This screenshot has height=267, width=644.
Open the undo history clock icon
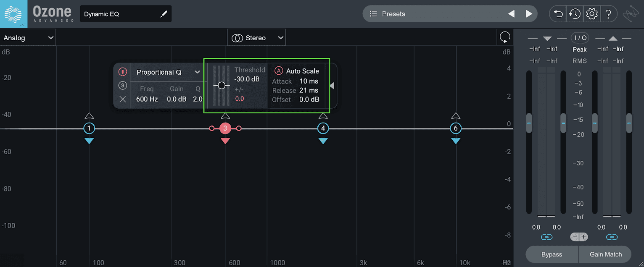pos(575,14)
